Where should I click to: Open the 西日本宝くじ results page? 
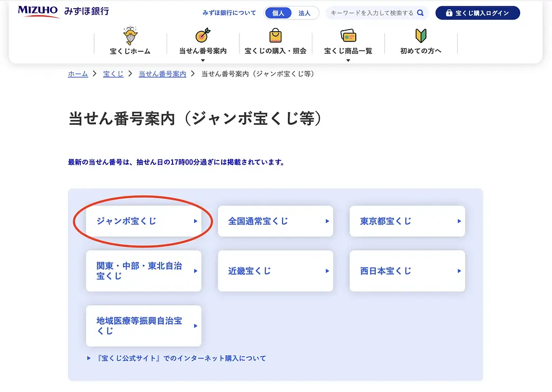point(407,271)
